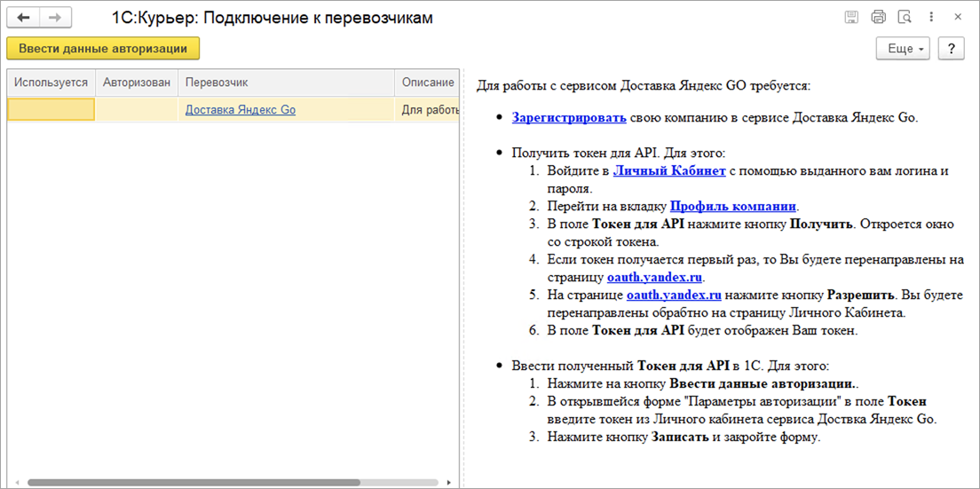Click the Авторизован column header

pos(137,83)
